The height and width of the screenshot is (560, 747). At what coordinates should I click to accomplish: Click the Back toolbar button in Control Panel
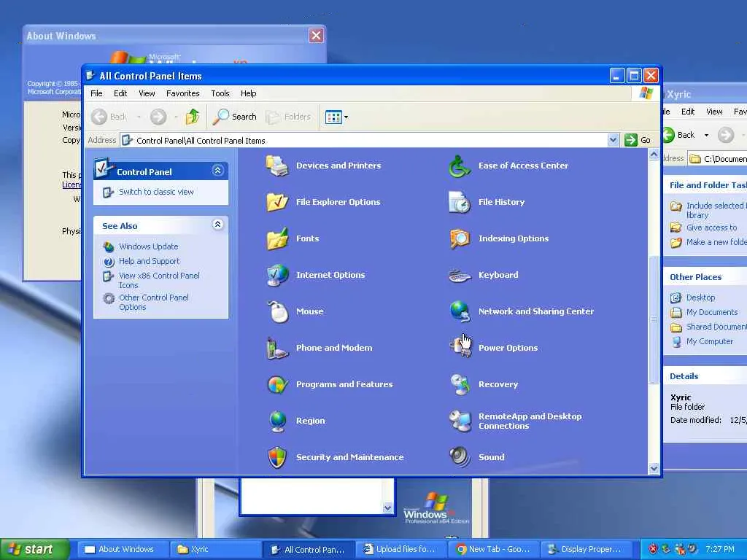(x=109, y=117)
